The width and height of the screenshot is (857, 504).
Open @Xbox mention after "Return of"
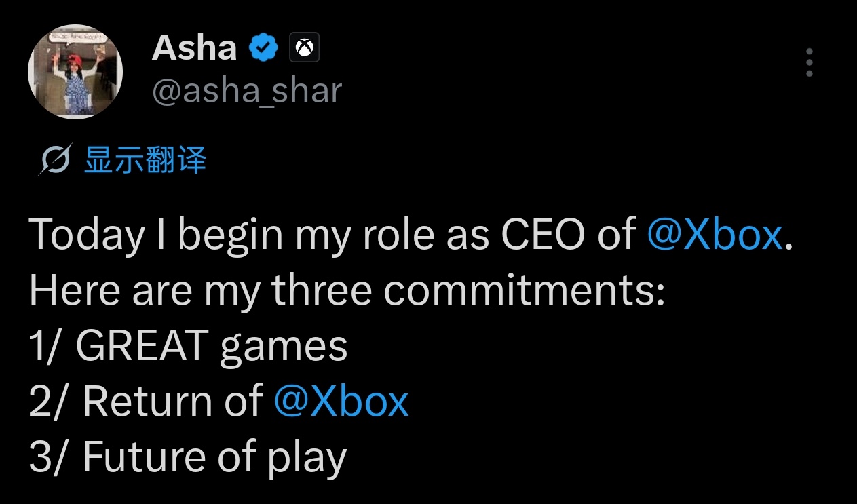[x=341, y=401]
